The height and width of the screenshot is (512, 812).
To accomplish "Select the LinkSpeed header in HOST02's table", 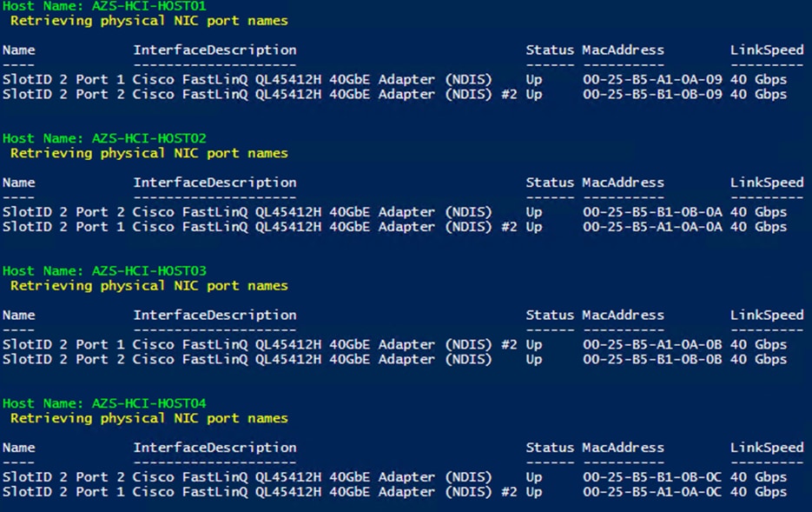I will (767, 183).
